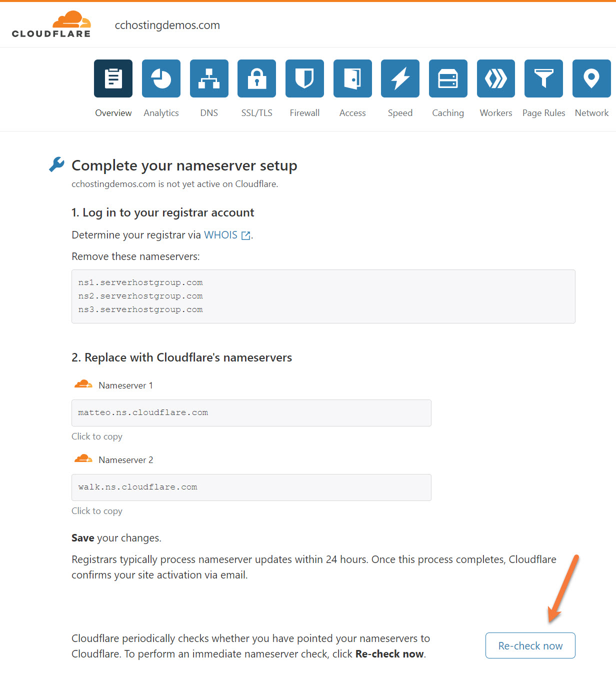Viewport: 616px width, 680px height.
Task: Click the Firewall shield icon
Action: point(304,78)
